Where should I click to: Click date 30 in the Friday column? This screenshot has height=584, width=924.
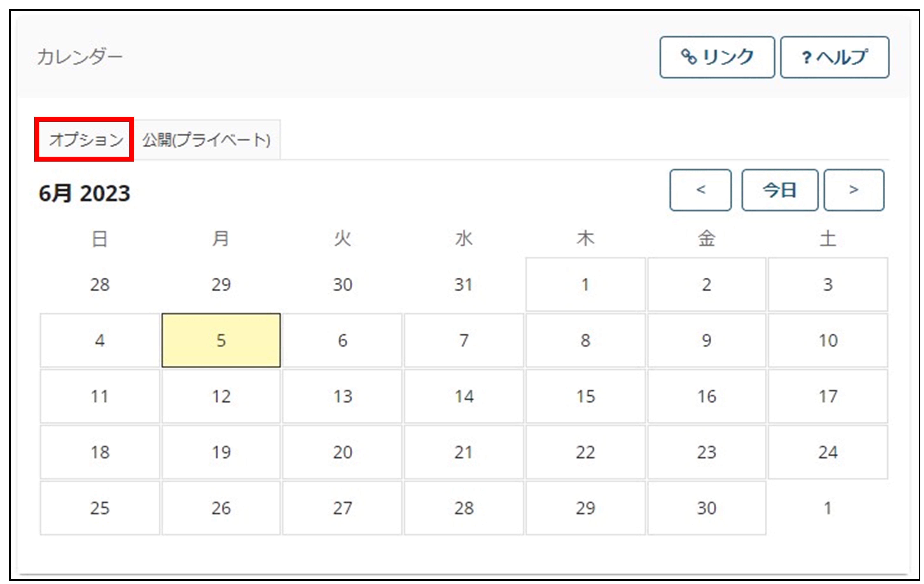tap(706, 508)
